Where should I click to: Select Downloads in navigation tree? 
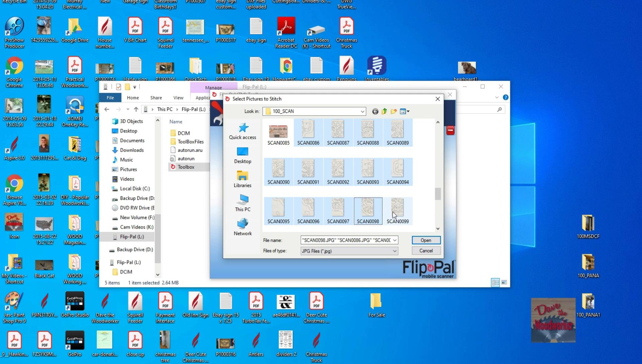coord(131,150)
